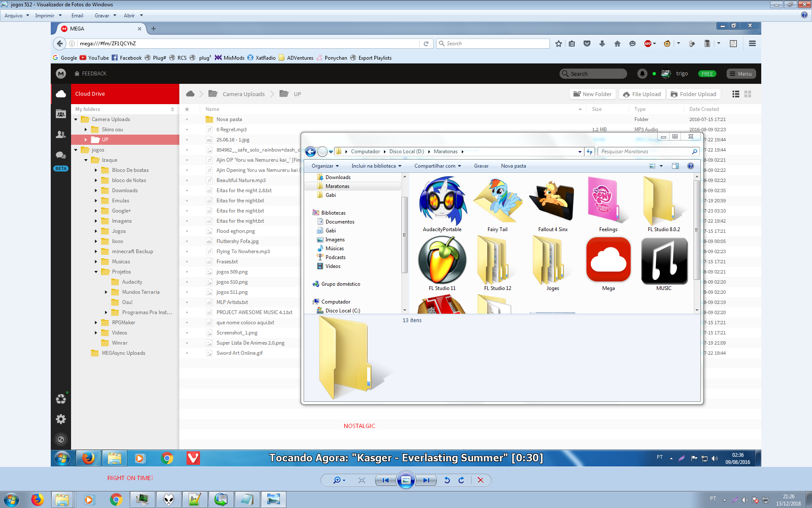Open Google Chrome from the Windows taskbar
The width and height of the screenshot is (812, 508).
[x=116, y=500]
